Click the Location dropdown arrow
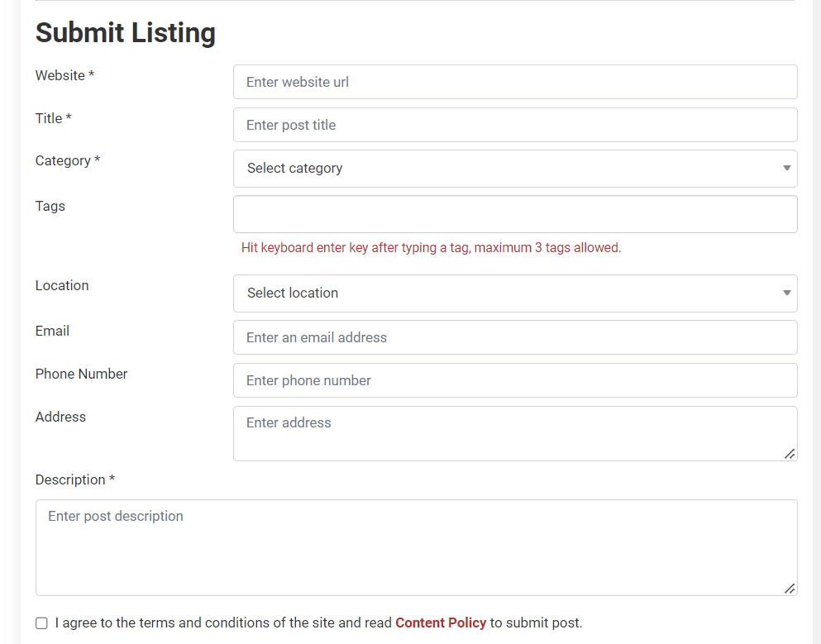 click(x=786, y=293)
